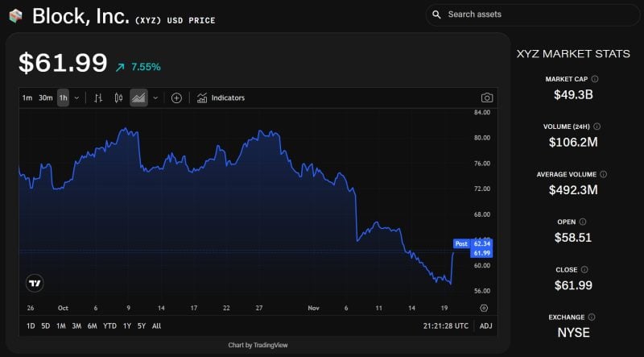The image size is (644, 357).
Task: Click the Average Volume info icon
Action: [x=604, y=174]
